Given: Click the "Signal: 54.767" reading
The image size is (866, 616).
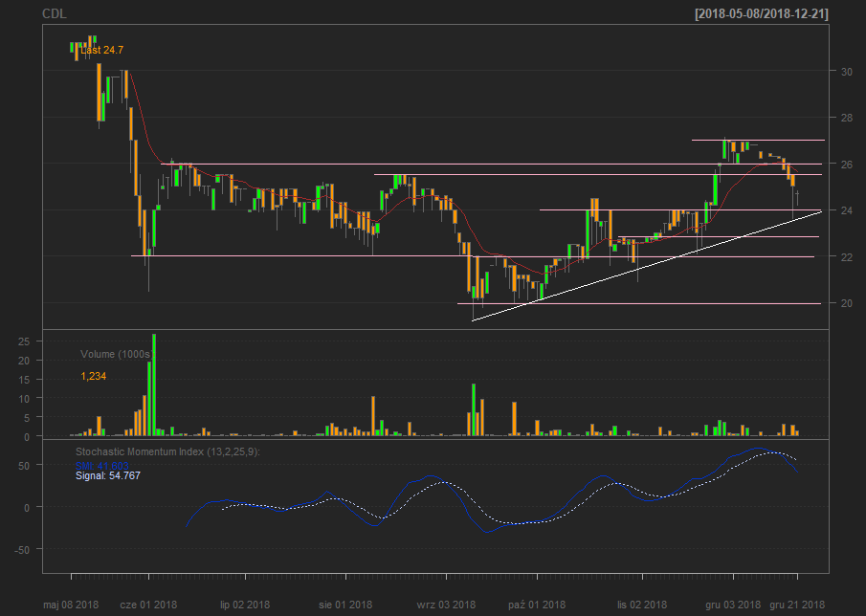Looking at the screenshot, I should tap(108, 475).
